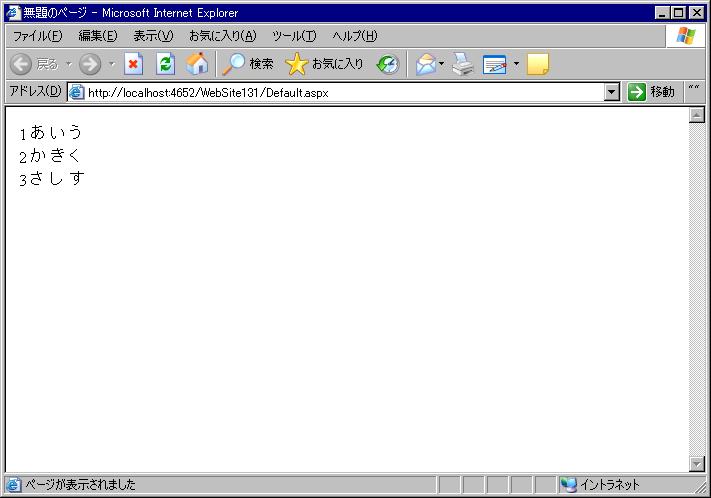This screenshot has width=711, height=498.
Task: Expand the Links toolbar chevron
Action: (694, 88)
